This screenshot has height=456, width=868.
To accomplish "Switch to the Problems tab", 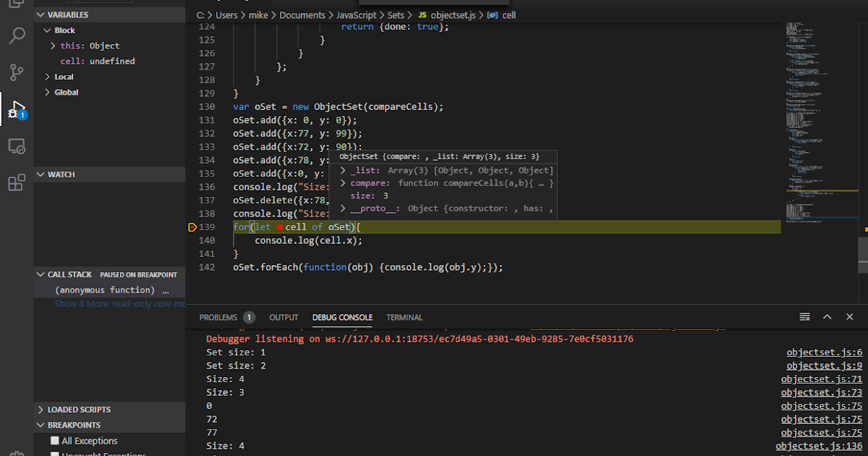I will pos(219,317).
